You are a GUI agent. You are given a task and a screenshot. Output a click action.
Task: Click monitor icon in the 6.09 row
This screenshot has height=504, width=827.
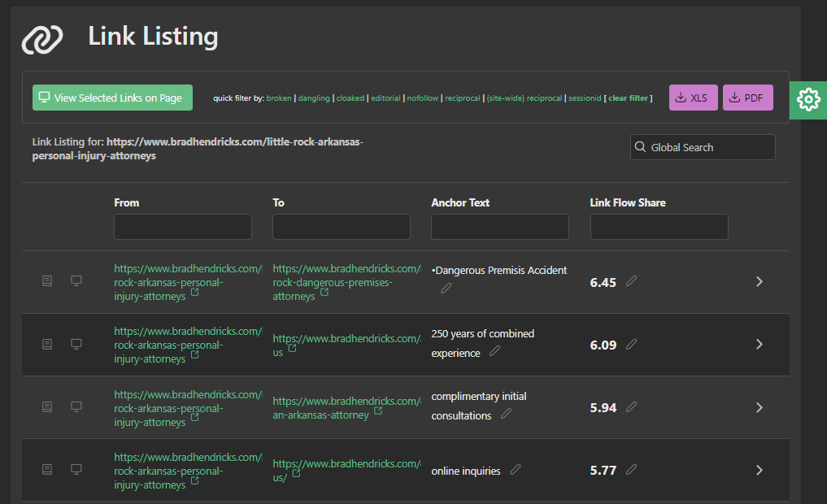coord(76,344)
